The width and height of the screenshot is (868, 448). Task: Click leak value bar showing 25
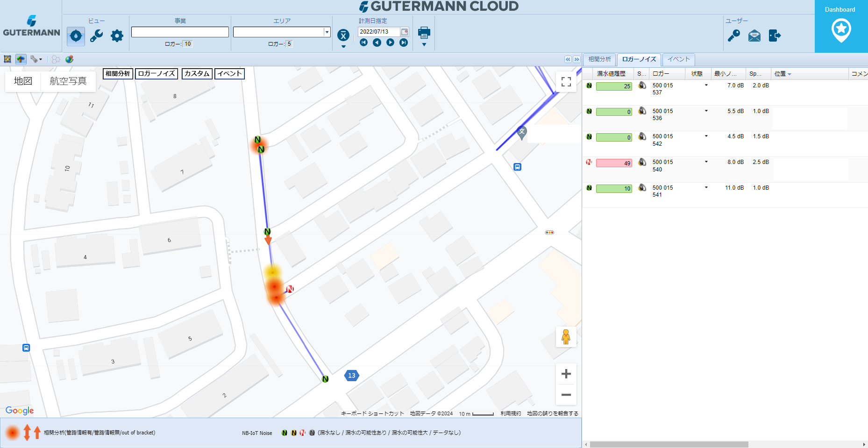[614, 86]
